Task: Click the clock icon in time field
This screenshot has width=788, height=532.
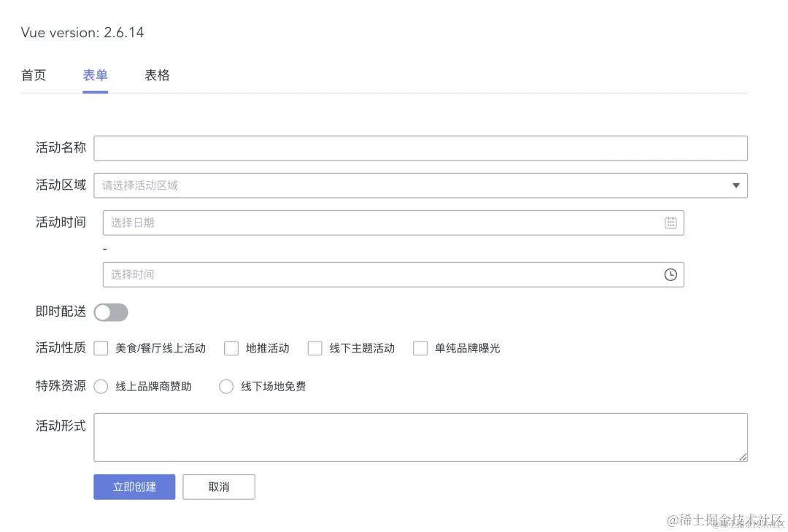Action: [x=671, y=274]
